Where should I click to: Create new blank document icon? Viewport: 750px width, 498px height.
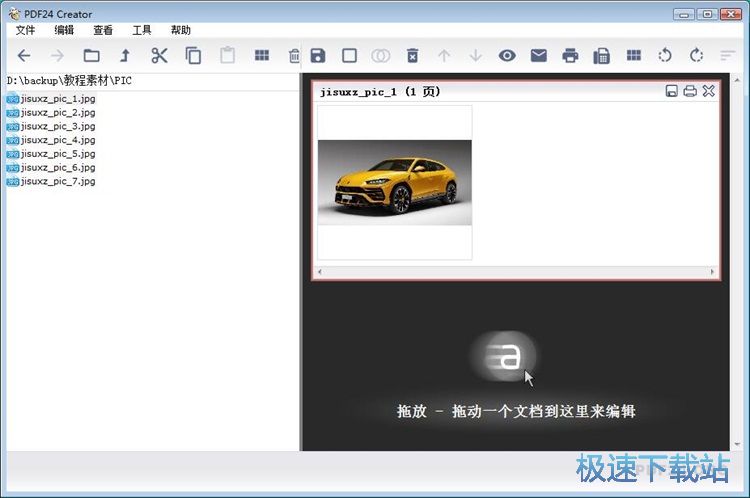pyautogui.click(x=349, y=56)
